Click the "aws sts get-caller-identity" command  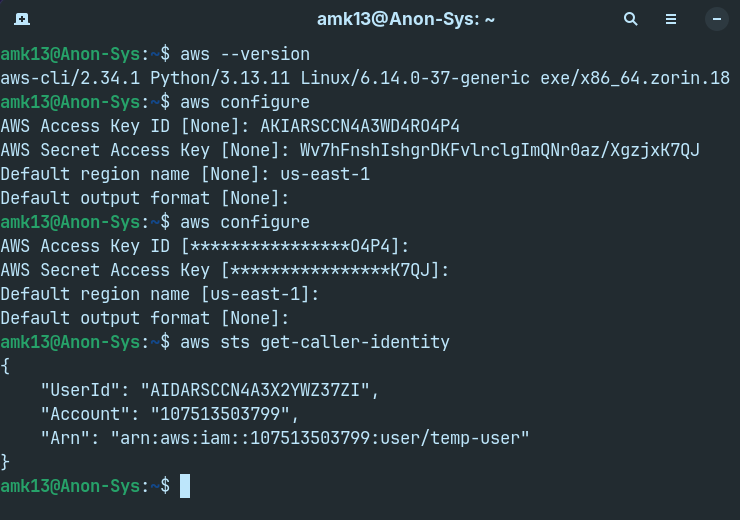(315, 342)
